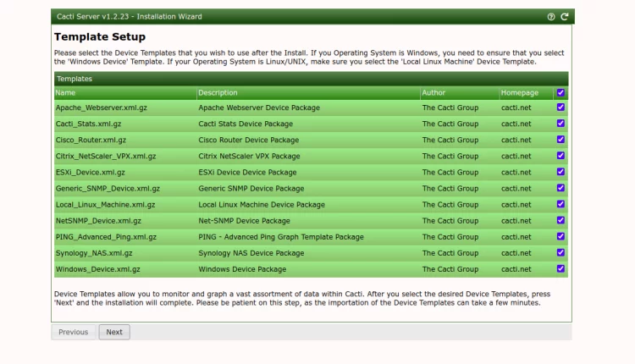Uncheck the ESXi_Device.xml.gz checkbox
This screenshot has height=364, width=635.
(560, 172)
